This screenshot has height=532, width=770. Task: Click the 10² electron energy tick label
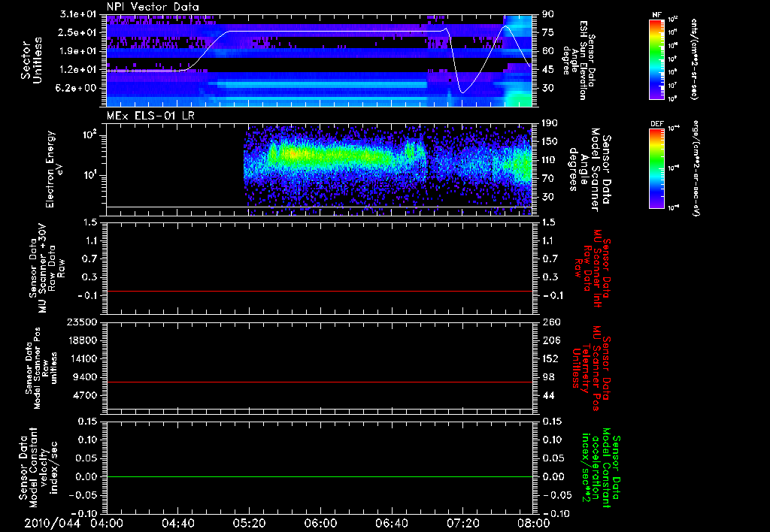coord(91,135)
